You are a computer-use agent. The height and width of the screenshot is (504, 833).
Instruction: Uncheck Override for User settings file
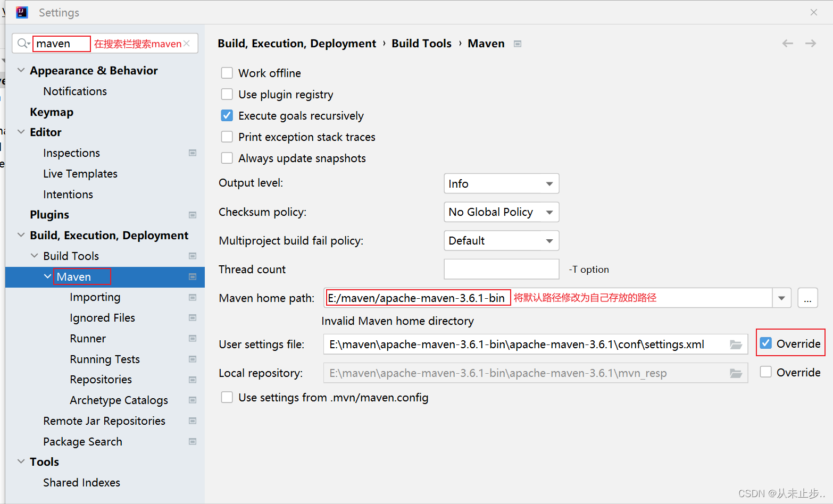click(x=766, y=343)
